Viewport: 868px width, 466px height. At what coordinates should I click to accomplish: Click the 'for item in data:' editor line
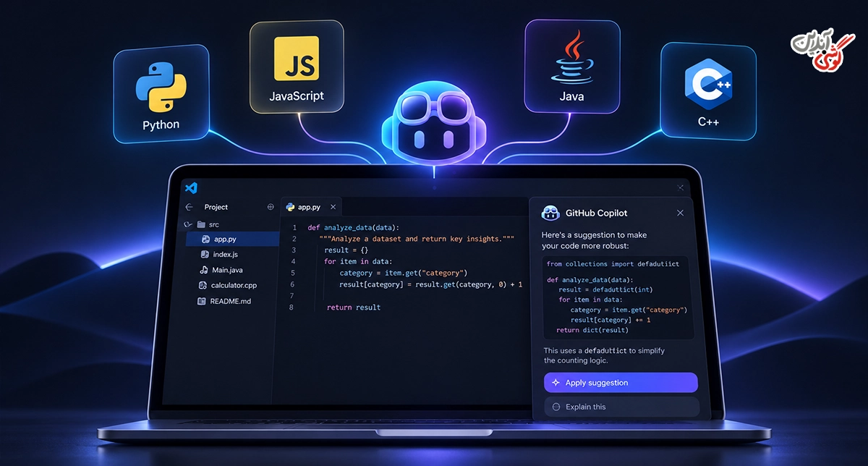[x=358, y=262]
